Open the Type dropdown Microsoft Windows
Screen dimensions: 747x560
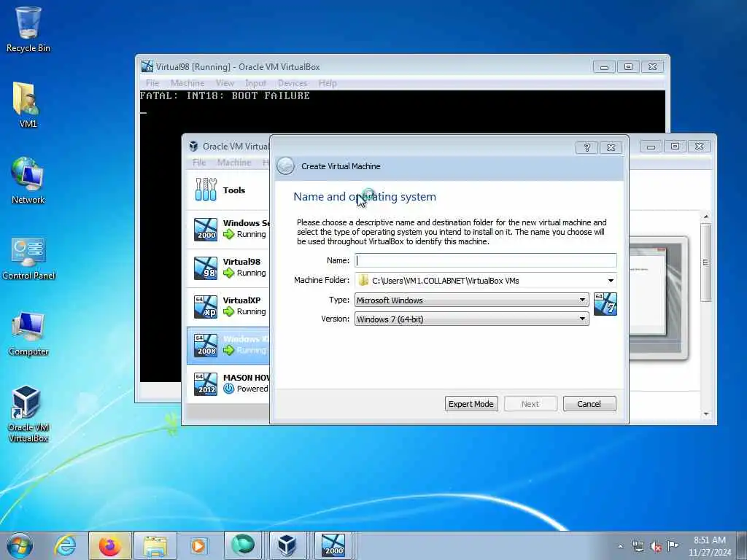pos(472,300)
